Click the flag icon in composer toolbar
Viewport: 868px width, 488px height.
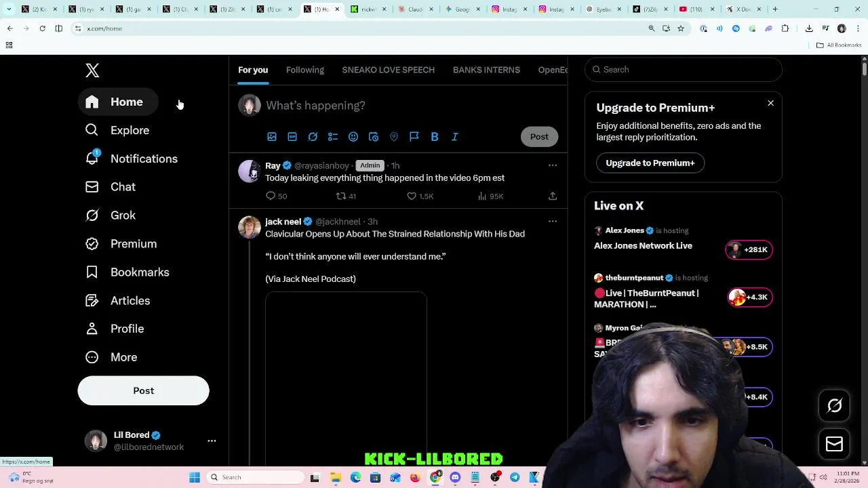coord(414,137)
